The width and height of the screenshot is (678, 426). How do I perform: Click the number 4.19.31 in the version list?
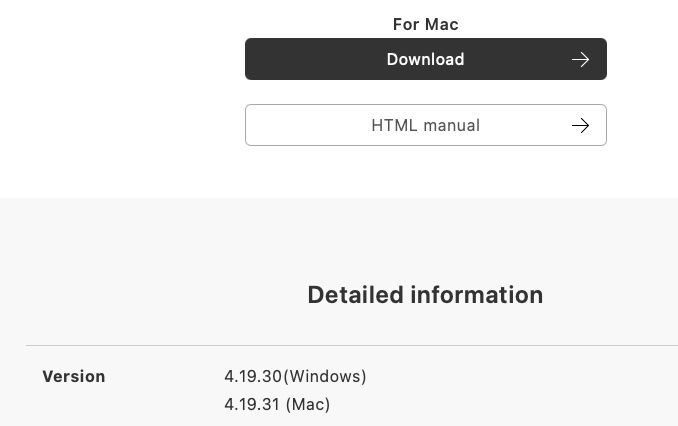(x=253, y=405)
